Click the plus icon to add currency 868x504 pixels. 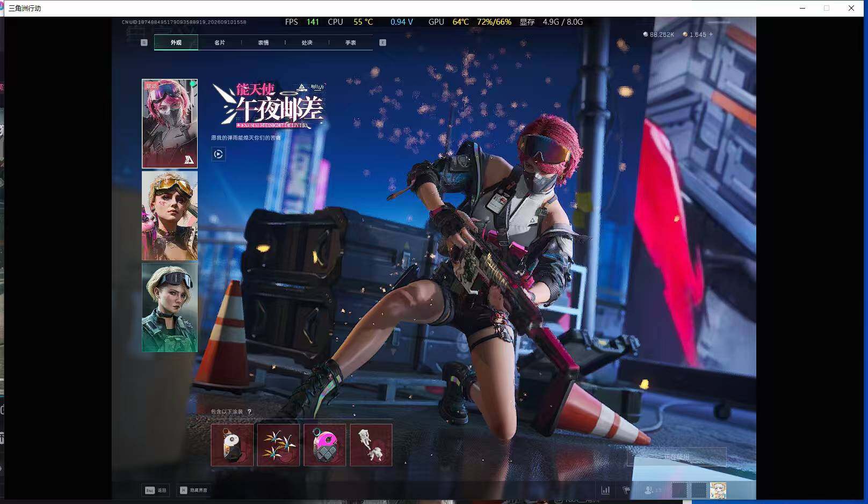[x=711, y=34]
